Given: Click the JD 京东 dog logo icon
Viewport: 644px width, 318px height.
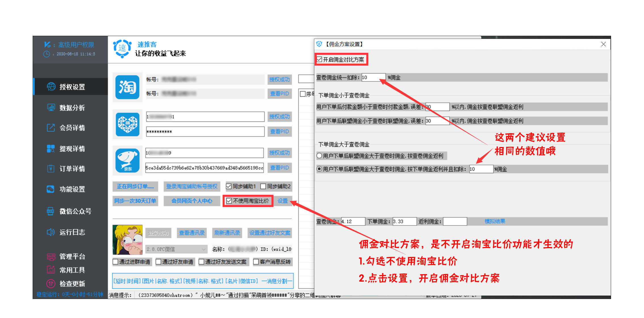Looking at the screenshot, I should [x=127, y=160].
